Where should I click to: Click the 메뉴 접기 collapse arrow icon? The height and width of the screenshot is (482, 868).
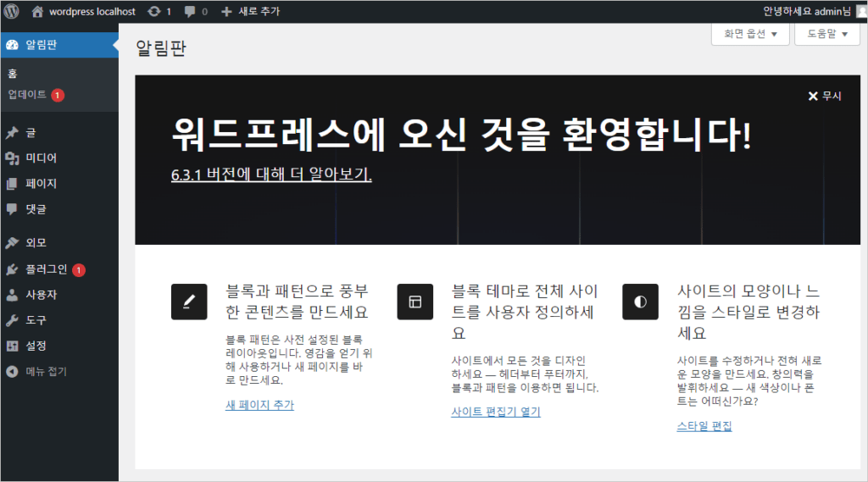click(x=12, y=372)
